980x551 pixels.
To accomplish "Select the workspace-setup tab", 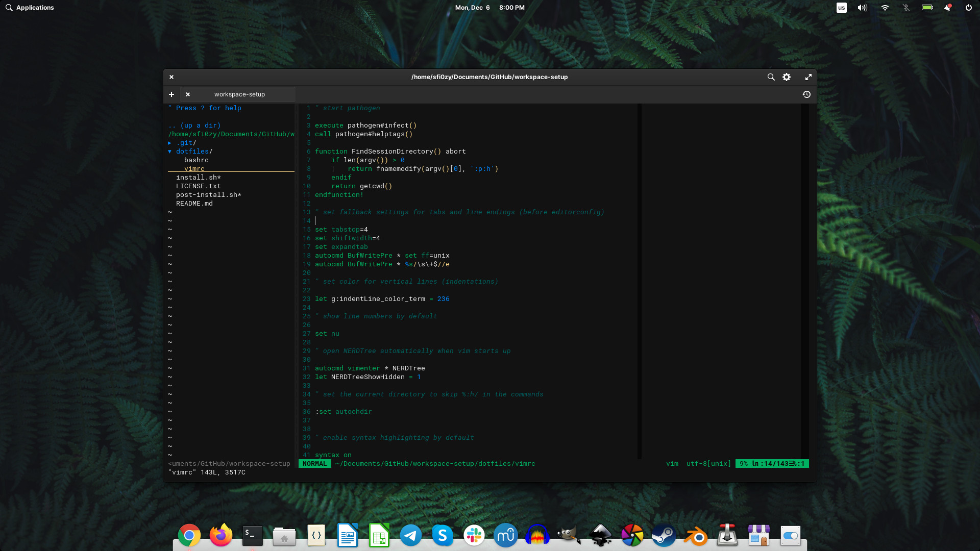I will (x=239, y=94).
